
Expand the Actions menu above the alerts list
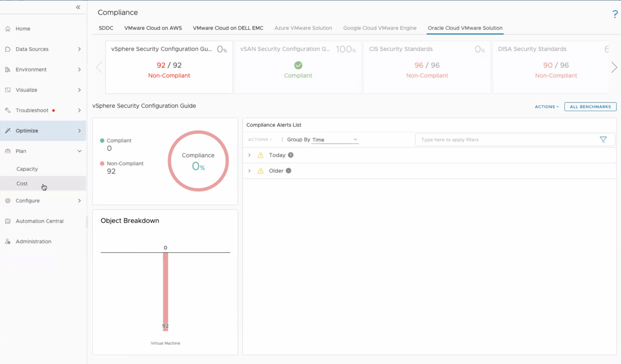[260, 139]
